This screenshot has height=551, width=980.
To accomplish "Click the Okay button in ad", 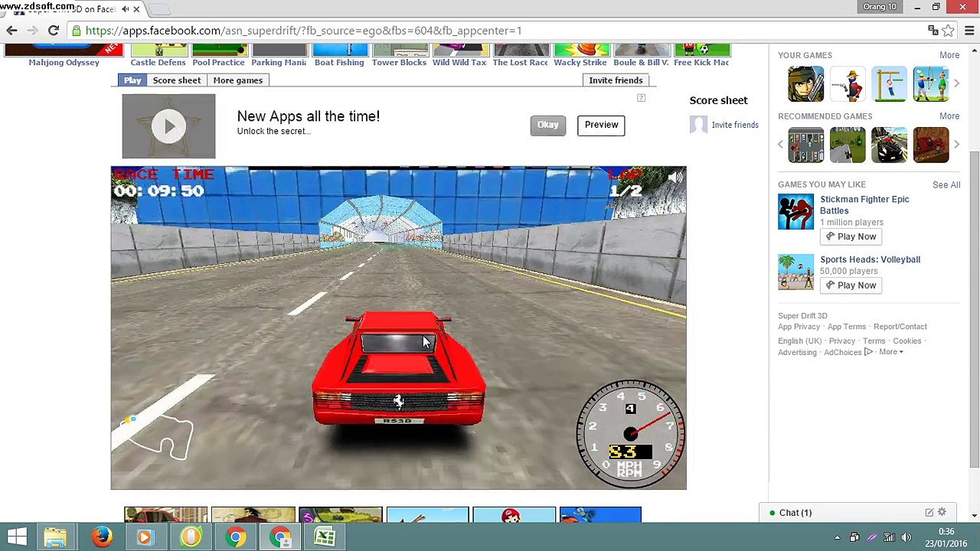I will tap(547, 126).
